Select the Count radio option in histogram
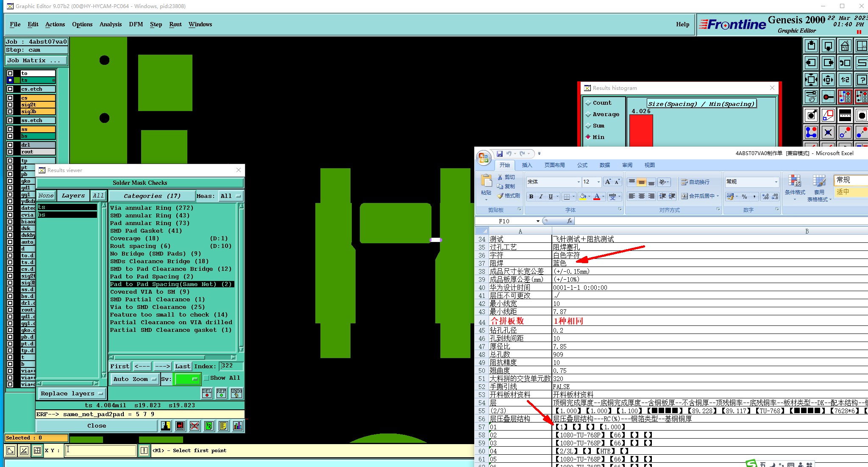This screenshot has width=868, height=467. pyautogui.click(x=588, y=103)
